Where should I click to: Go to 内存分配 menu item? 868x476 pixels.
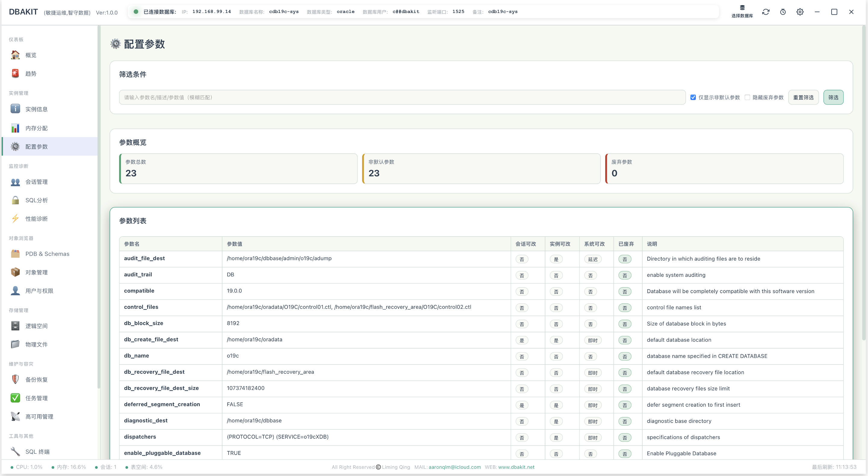[50, 128]
